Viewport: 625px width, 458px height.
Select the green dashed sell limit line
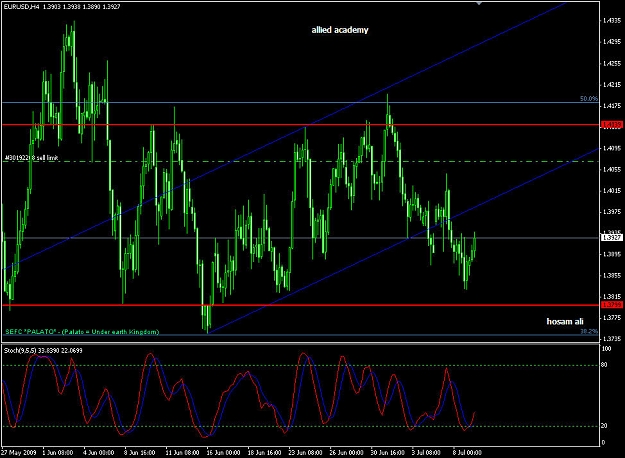301,161
